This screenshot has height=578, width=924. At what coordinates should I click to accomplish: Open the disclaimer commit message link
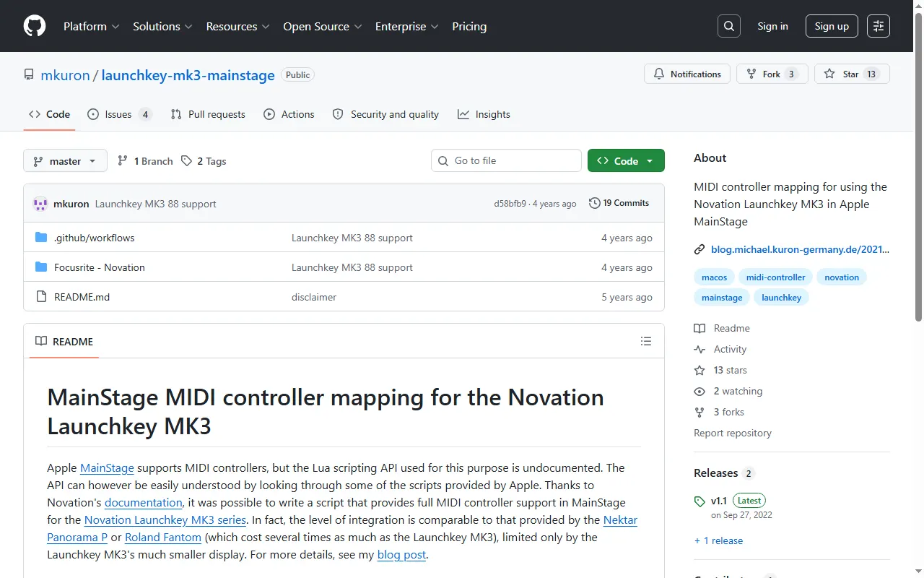click(314, 297)
